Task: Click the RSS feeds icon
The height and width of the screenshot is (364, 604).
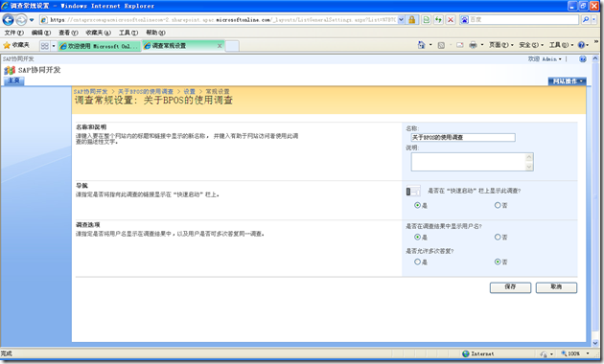Action: [x=441, y=45]
